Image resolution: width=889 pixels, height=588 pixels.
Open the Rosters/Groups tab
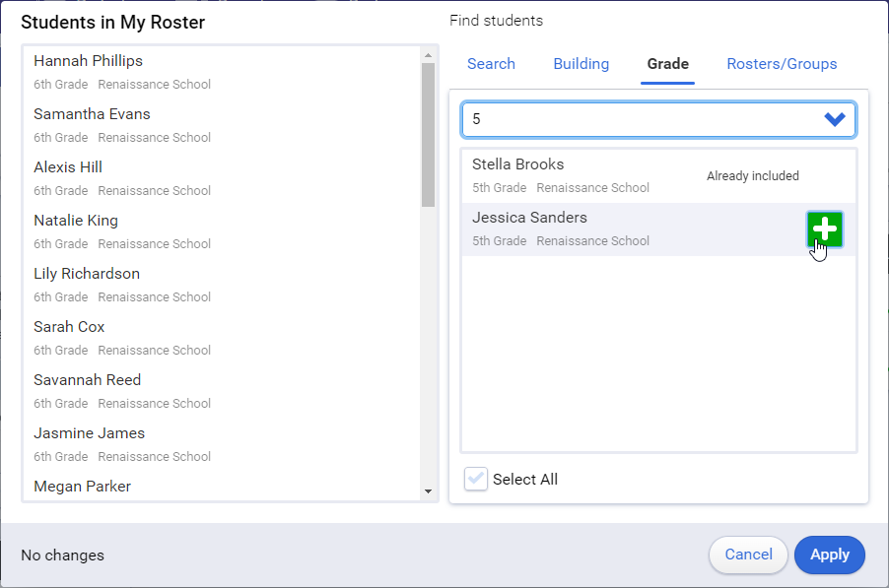tap(782, 64)
